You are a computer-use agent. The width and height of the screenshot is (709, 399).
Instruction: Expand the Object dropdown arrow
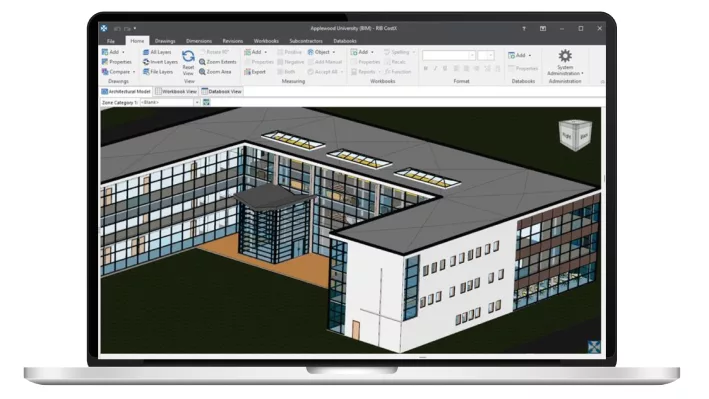(x=334, y=52)
